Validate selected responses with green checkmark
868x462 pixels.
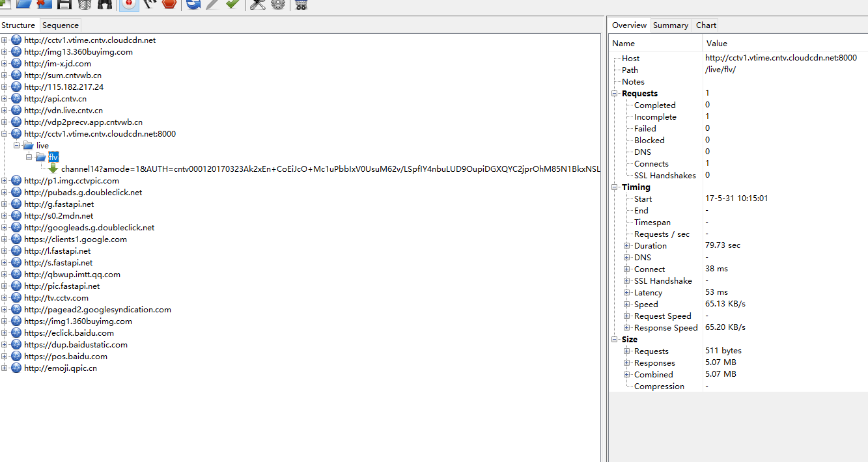(232, 4)
